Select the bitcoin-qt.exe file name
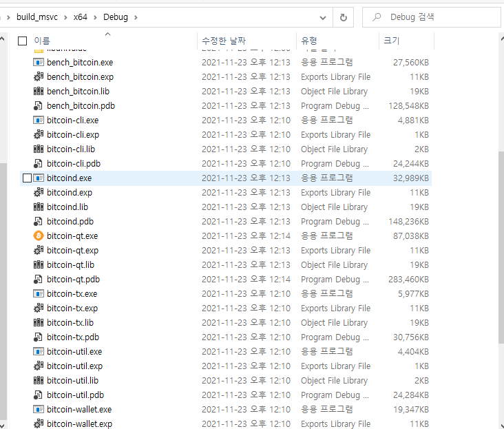This screenshot has width=504, height=429. coord(72,236)
